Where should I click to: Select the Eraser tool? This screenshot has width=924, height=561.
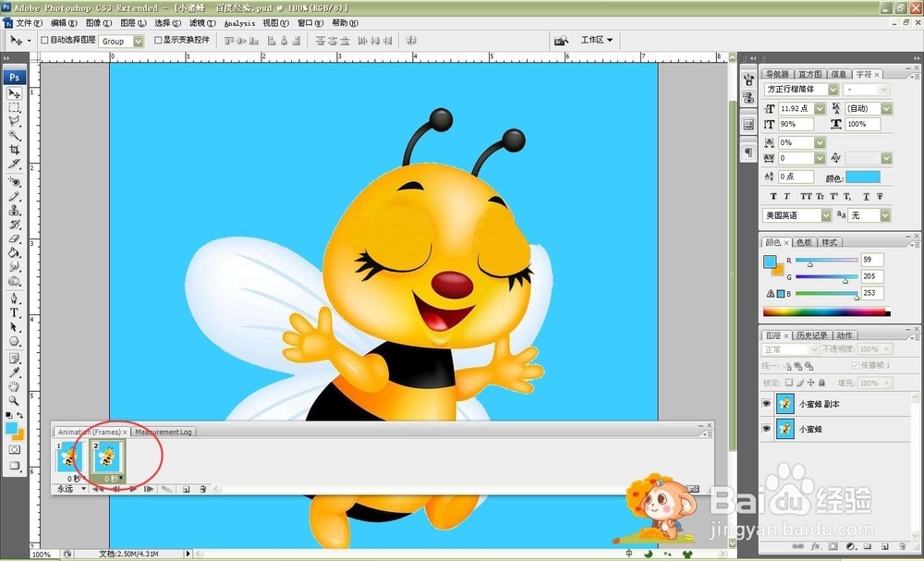tap(15, 238)
